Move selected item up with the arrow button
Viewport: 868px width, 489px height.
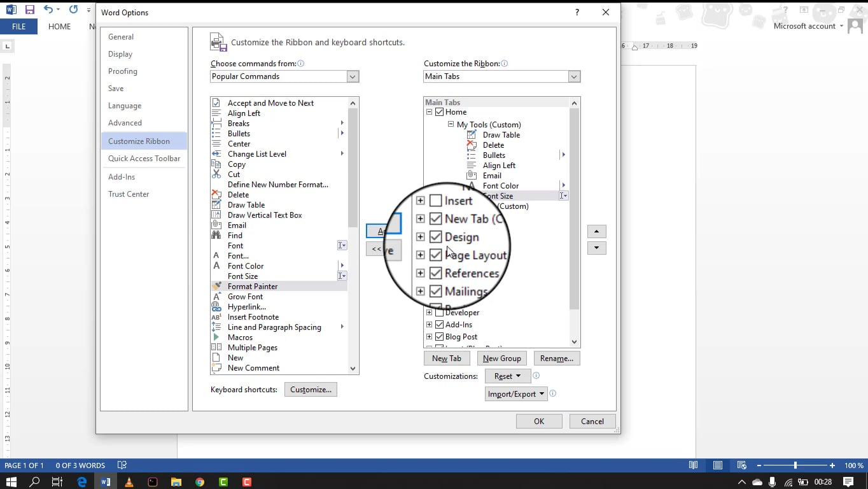click(x=596, y=231)
